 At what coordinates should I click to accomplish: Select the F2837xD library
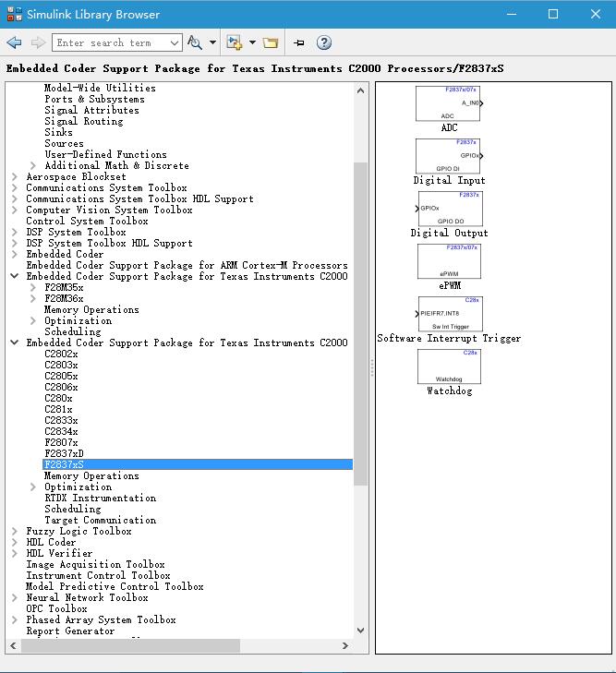coord(65,453)
